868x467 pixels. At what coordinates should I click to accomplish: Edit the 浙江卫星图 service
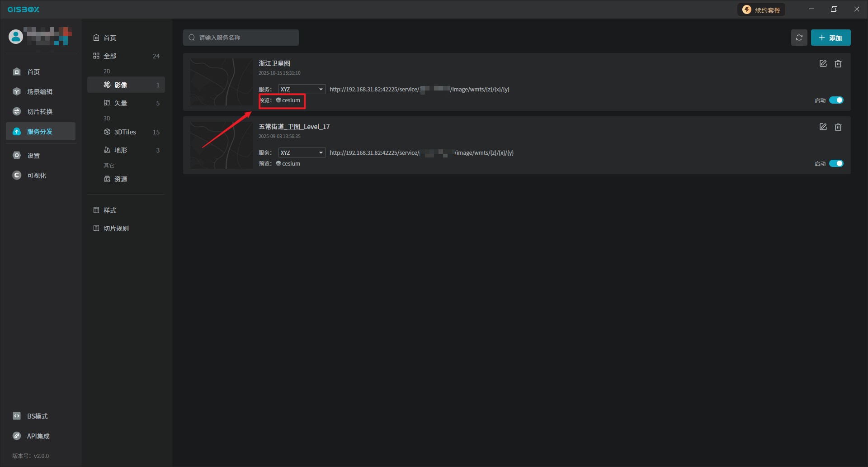[823, 64]
